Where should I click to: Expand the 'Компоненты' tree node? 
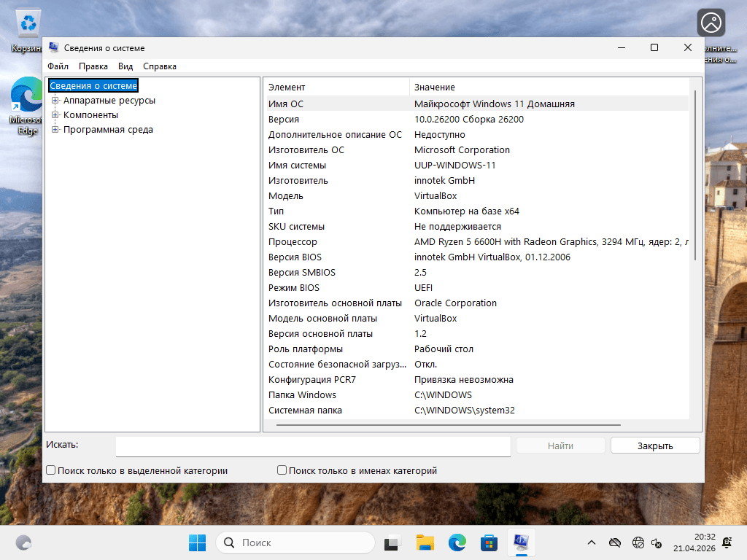[54, 114]
